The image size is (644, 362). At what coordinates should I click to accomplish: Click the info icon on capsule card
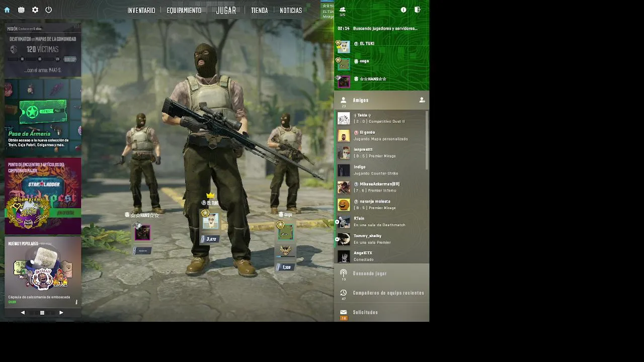[x=76, y=302]
